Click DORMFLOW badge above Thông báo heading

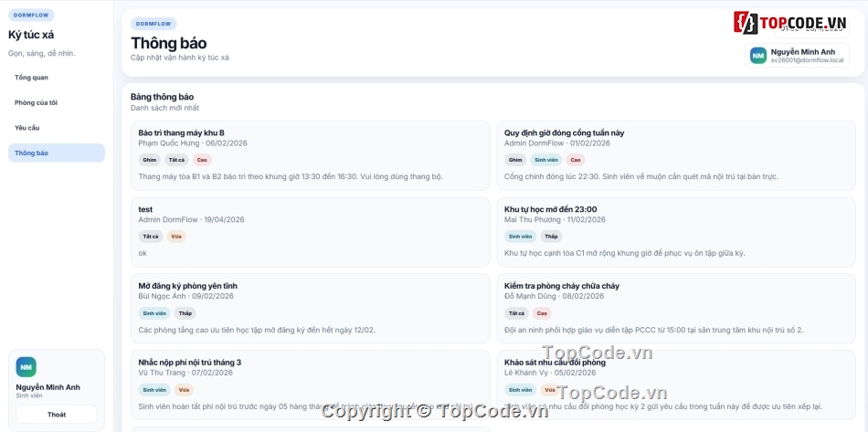click(x=153, y=24)
